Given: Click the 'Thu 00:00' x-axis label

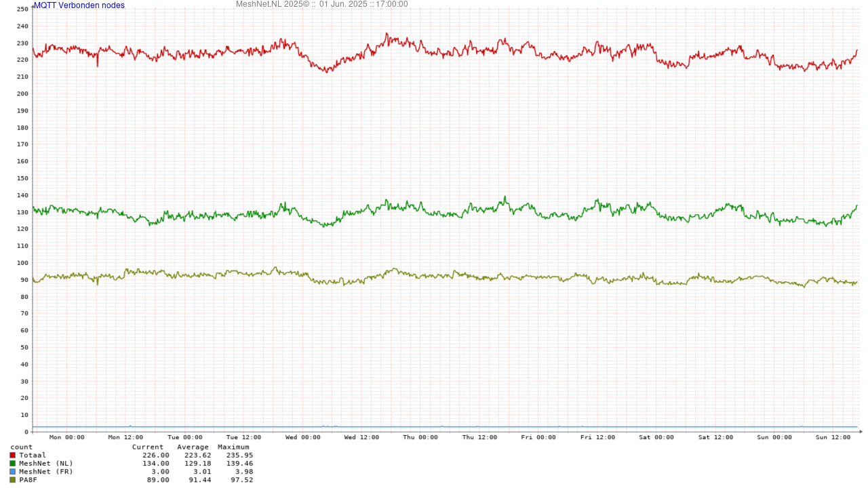Looking at the screenshot, I should point(420,438).
